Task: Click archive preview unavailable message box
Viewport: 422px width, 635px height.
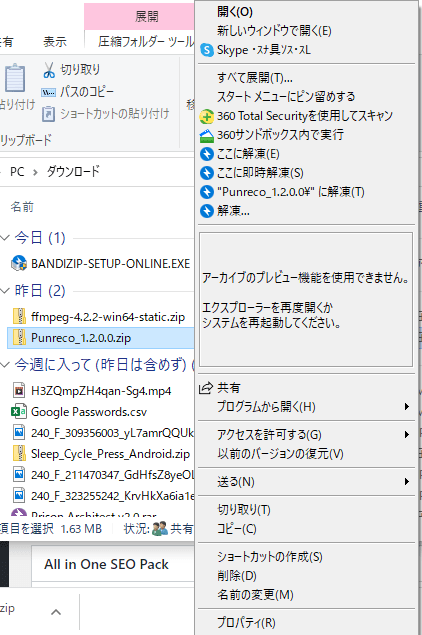Action: click(306, 299)
